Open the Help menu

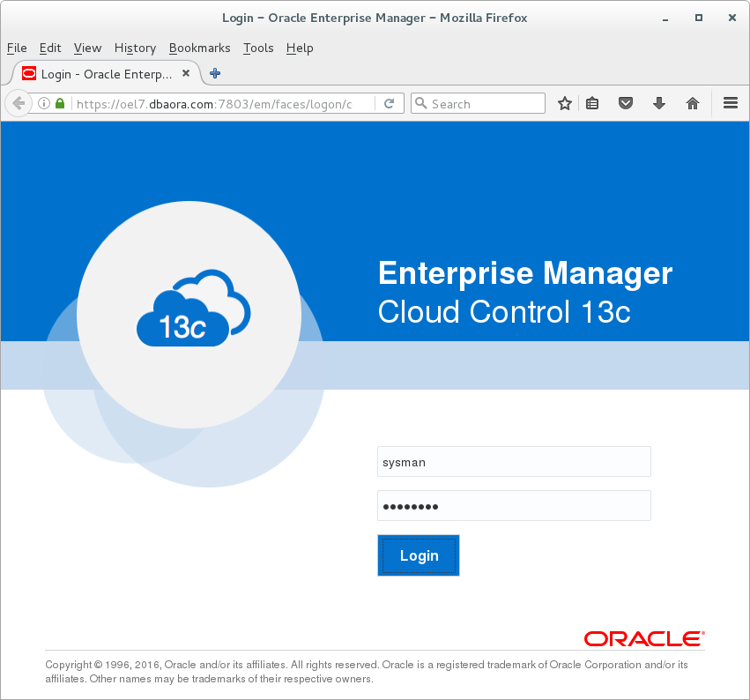click(x=300, y=48)
